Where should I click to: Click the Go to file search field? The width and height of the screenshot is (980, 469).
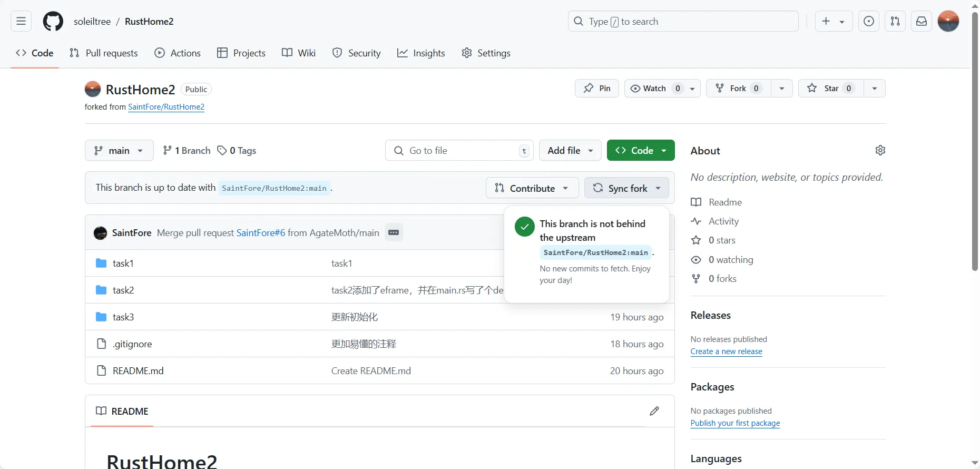[x=458, y=151]
